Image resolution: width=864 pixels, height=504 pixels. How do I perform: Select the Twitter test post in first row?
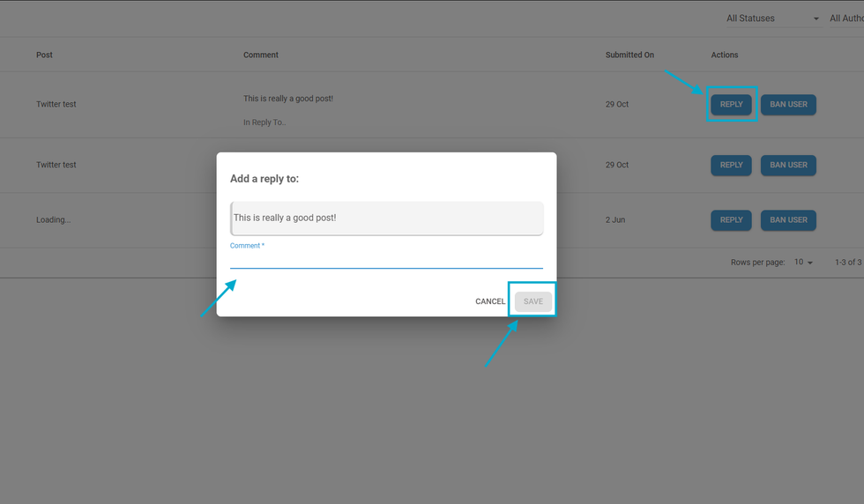point(56,105)
